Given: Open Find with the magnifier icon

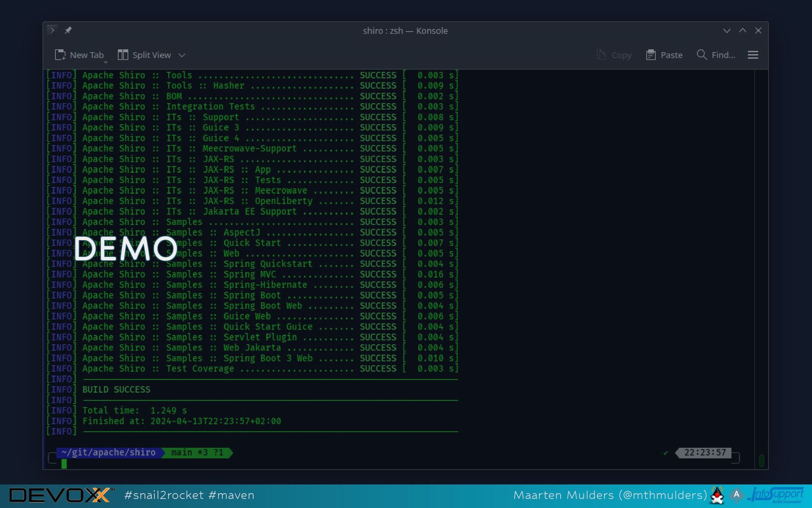Looking at the screenshot, I should point(702,55).
